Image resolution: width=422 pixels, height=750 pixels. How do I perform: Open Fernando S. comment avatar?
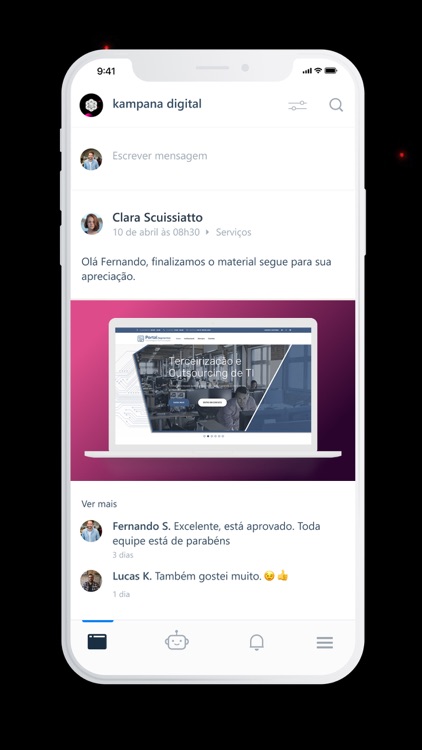[91, 531]
